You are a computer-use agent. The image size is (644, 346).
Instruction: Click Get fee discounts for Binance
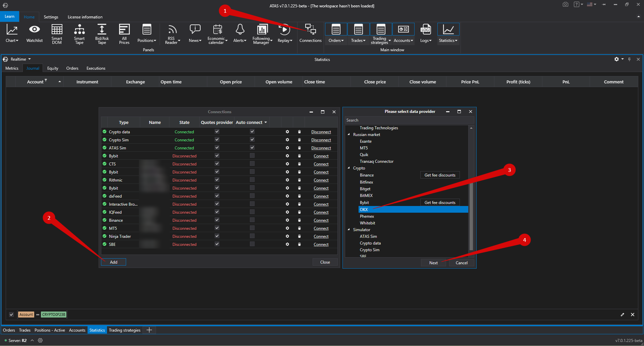pyautogui.click(x=440, y=175)
